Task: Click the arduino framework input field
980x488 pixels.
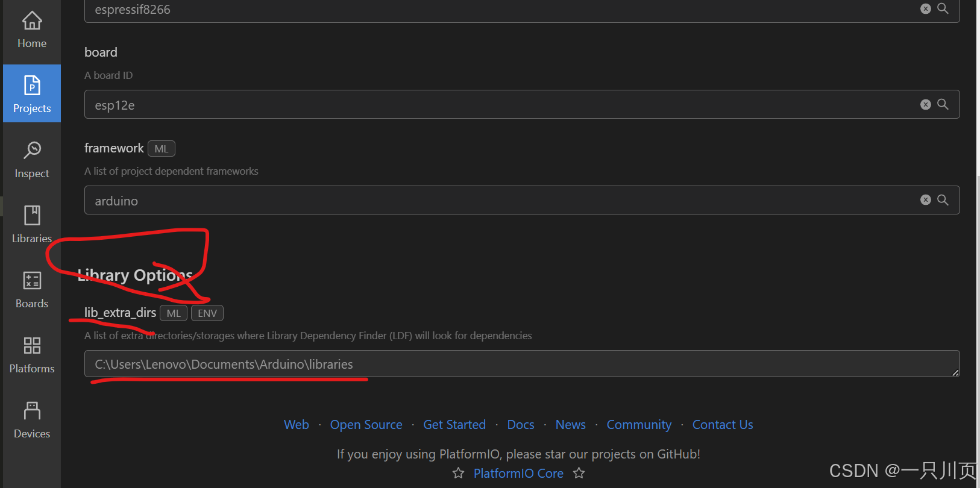Action: pyautogui.click(x=522, y=200)
